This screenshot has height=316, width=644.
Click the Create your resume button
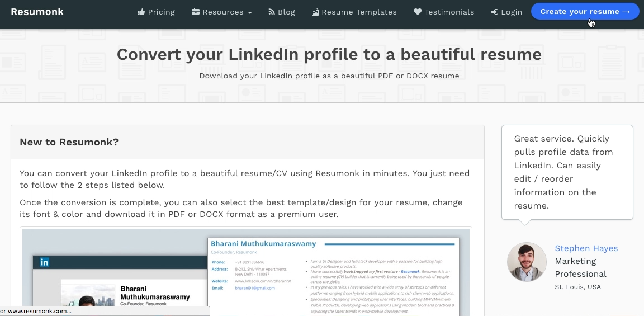tap(585, 12)
